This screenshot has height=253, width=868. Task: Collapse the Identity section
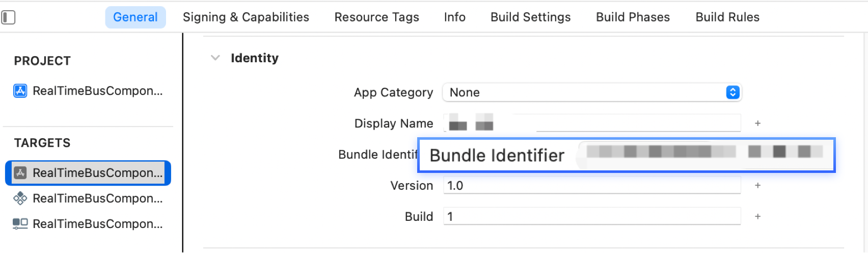point(215,58)
